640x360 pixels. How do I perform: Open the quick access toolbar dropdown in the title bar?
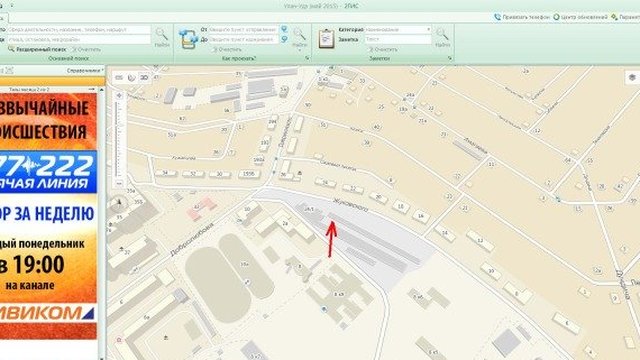coord(11,6)
